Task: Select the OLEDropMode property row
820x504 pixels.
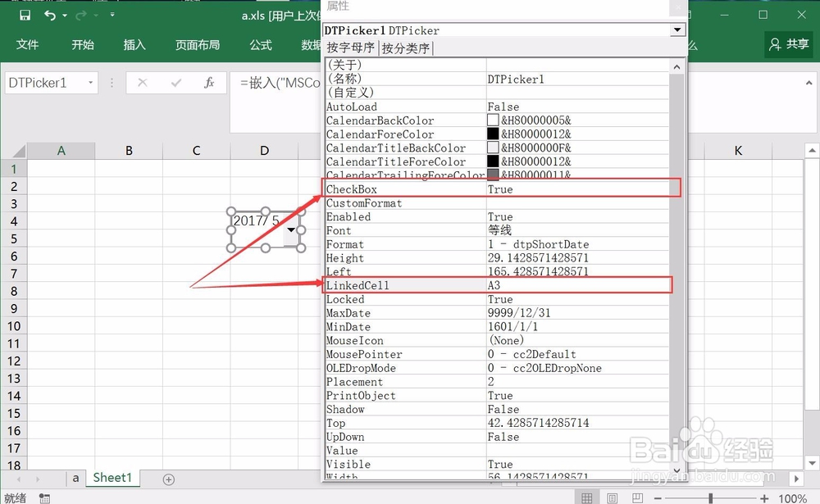Action: click(x=497, y=367)
